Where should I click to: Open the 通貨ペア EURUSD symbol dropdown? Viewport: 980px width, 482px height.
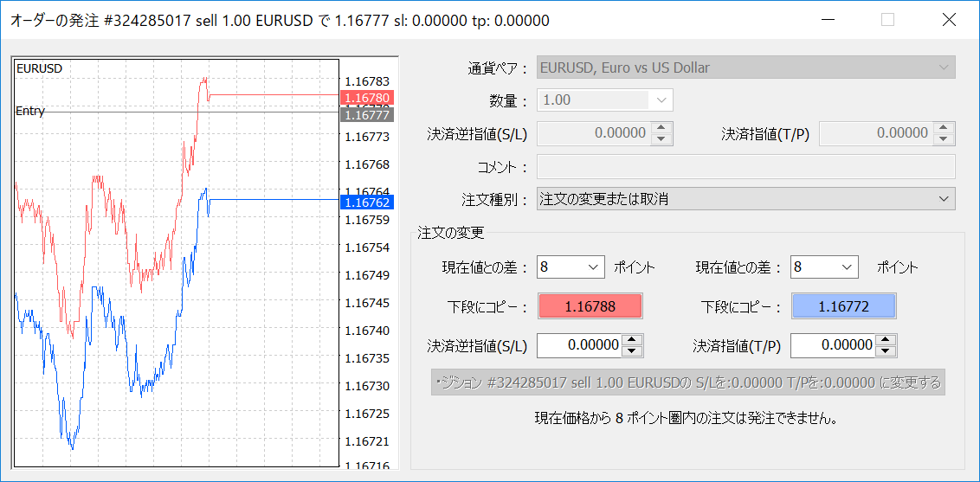[745, 67]
